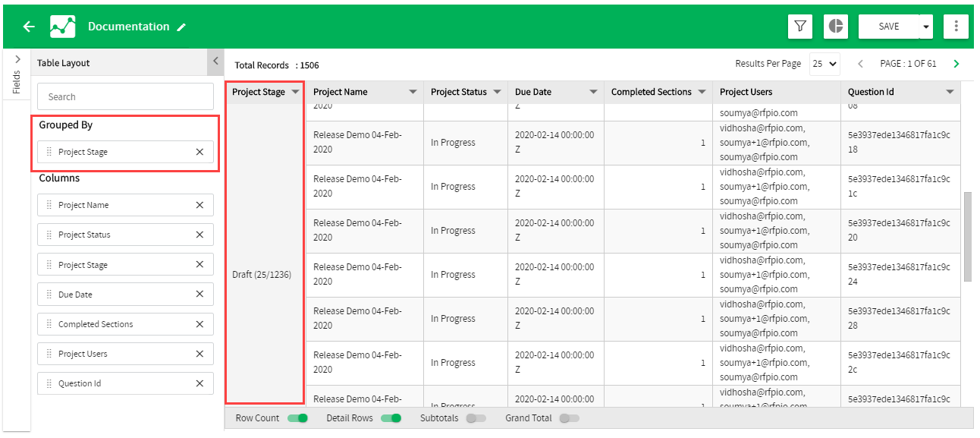Open Due Date column header menu
The image size is (980, 438).
pos(593,92)
